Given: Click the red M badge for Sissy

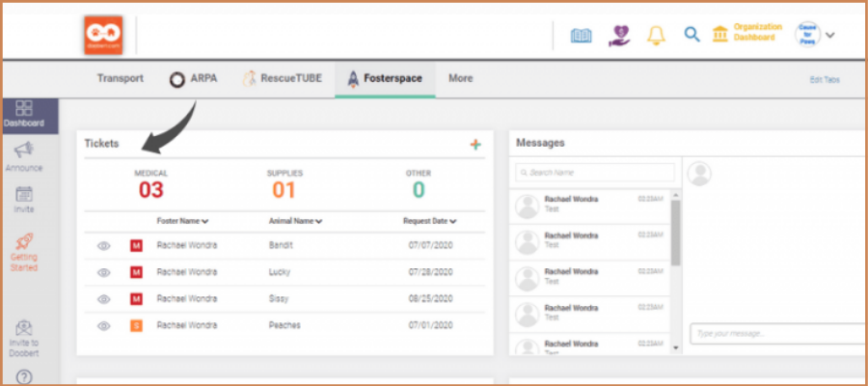Looking at the screenshot, I should click(136, 299).
